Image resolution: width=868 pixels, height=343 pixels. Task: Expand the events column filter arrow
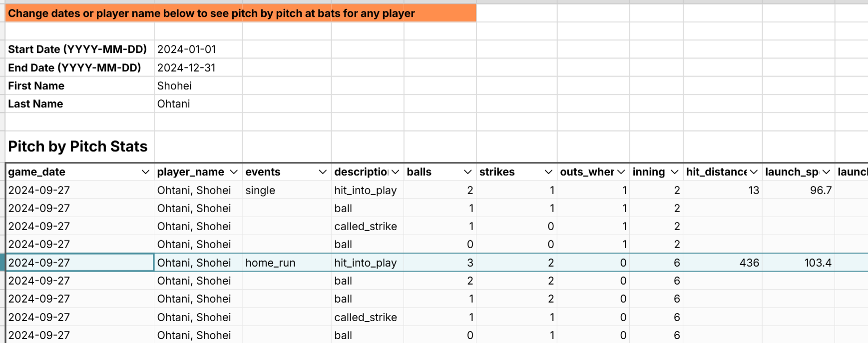pos(323,172)
